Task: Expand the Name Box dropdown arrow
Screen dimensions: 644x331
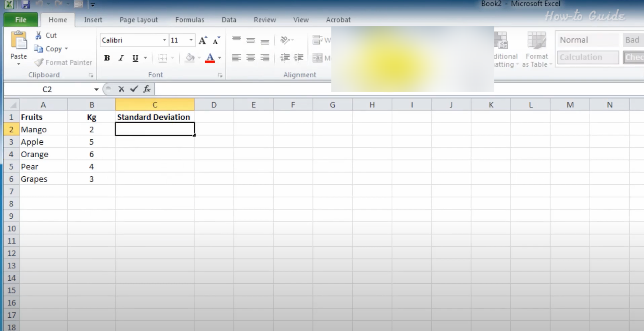Action: coord(96,89)
